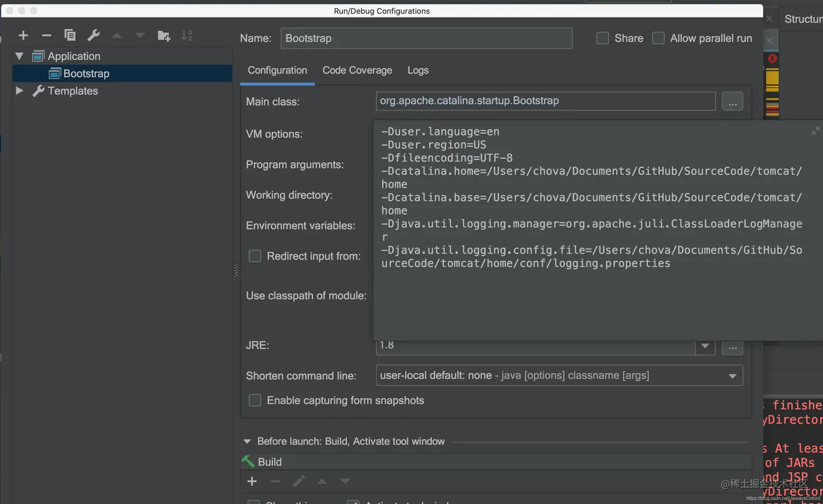Image resolution: width=823 pixels, height=504 pixels.
Task: Remove the before-launch task with the minus icon
Action: coord(275,481)
